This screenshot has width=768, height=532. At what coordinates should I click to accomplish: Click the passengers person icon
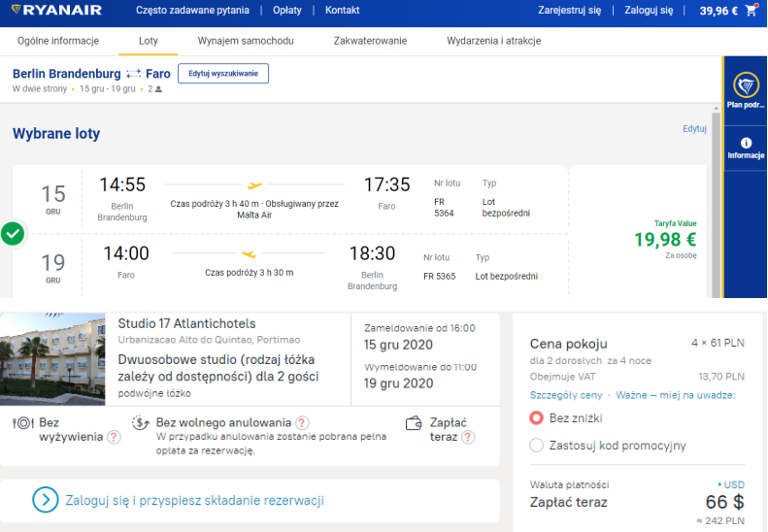click(158, 89)
